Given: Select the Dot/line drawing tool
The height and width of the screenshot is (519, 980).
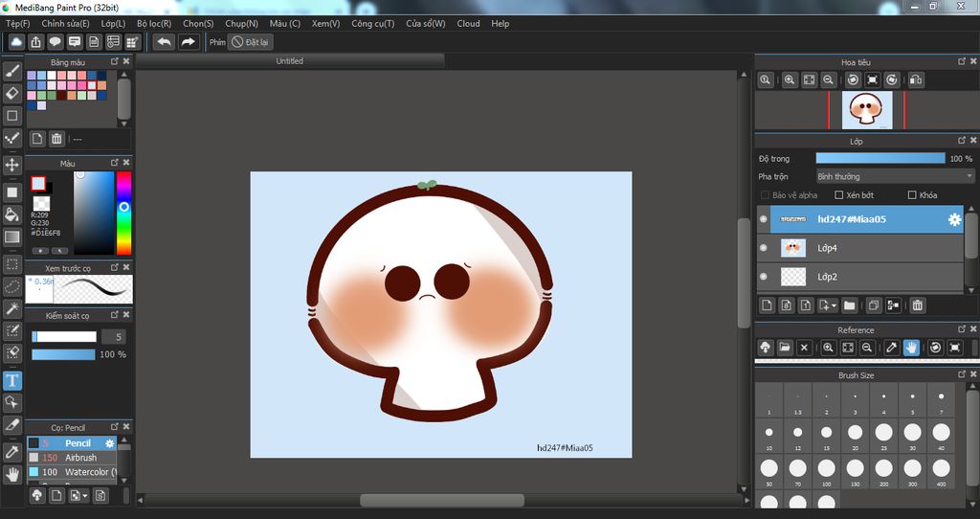Looking at the screenshot, I should point(11,138).
